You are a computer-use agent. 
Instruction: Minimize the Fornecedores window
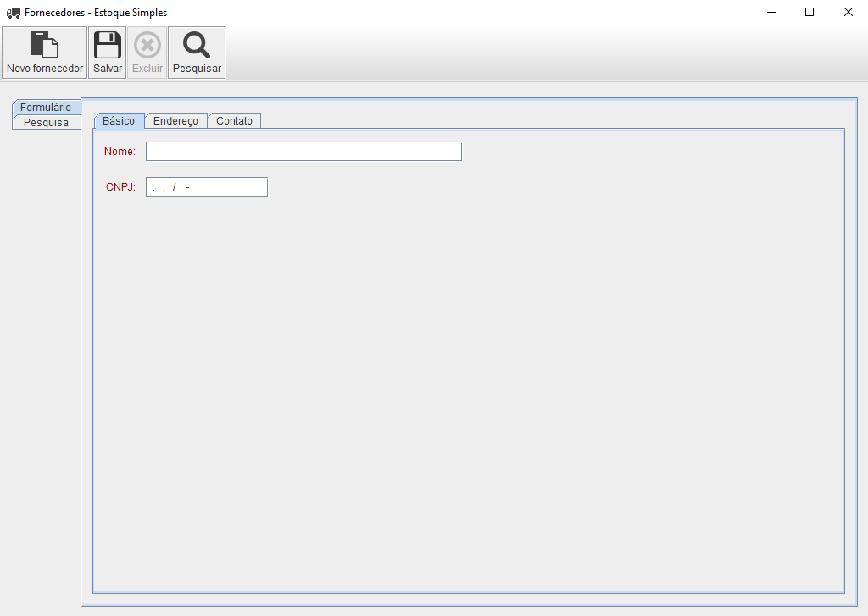click(x=771, y=13)
